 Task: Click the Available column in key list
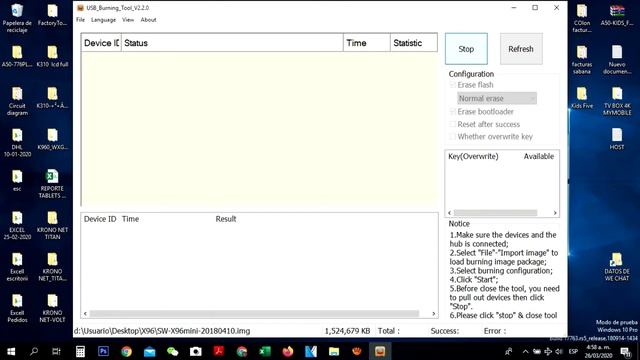tap(539, 156)
